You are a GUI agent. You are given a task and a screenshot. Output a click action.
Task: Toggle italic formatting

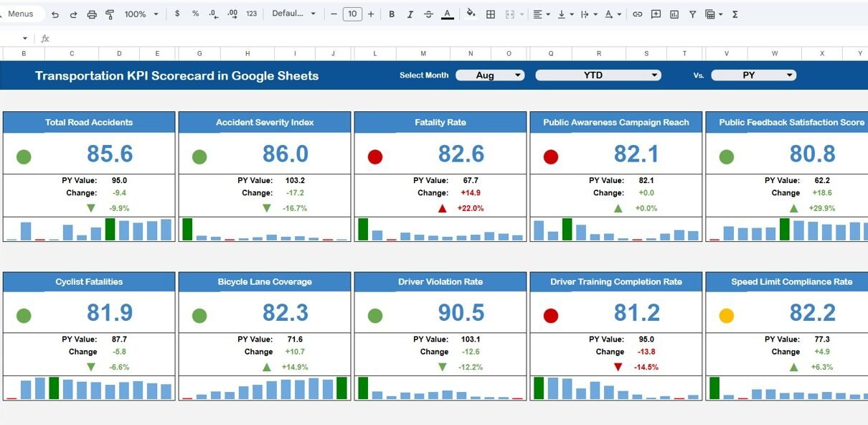(410, 14)
